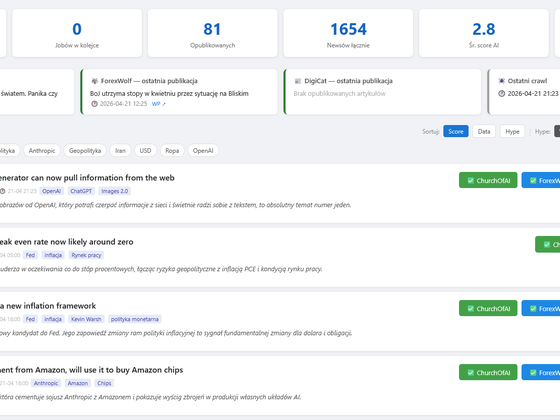Viewport: 560px width, 420px height.
Task: Toggle ChurchOfAI for Amazon chips article
Action: coord(488,372)
